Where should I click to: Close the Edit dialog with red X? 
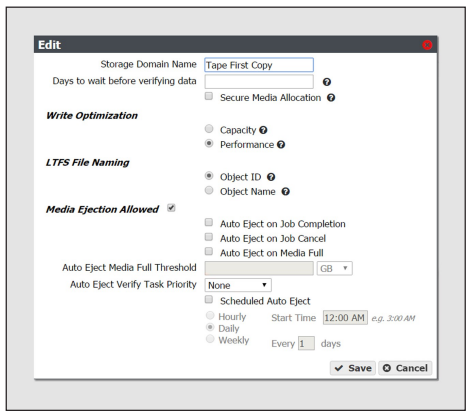427,45
